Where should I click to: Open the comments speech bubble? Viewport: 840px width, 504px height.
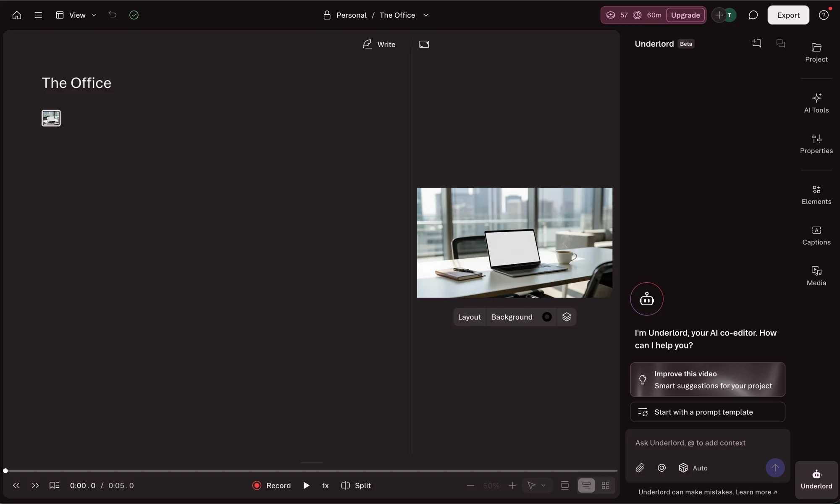753,15
